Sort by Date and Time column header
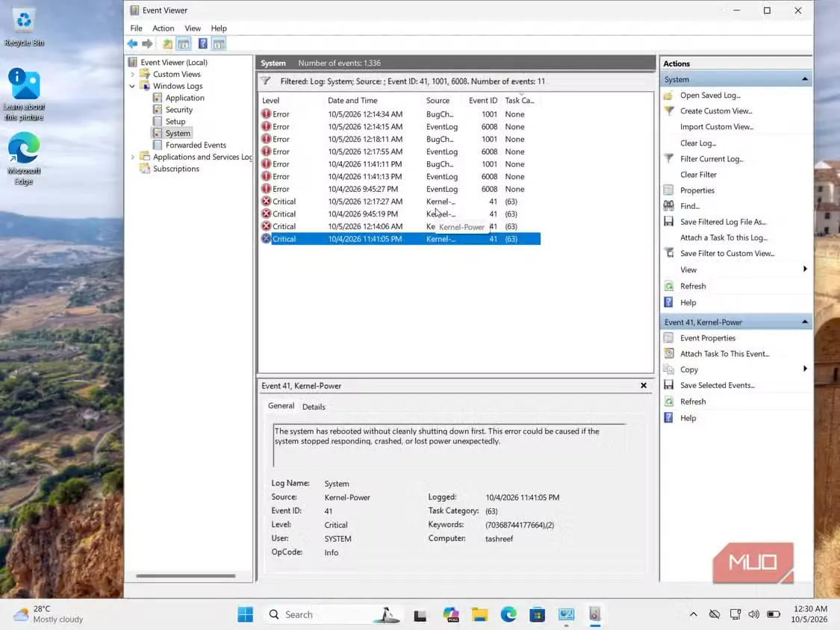 click(352, 101)
